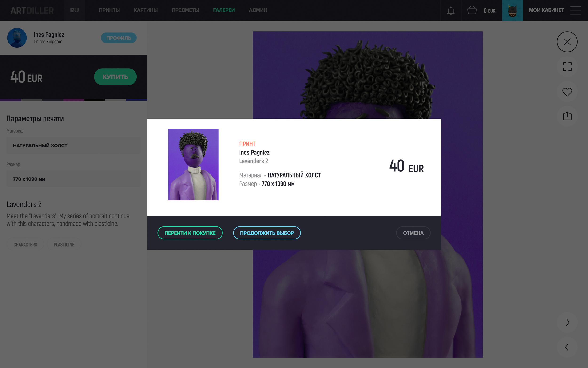588x368 pixels.
Task: Enter fullscreen view of the artwork
Action: (567, 67)
